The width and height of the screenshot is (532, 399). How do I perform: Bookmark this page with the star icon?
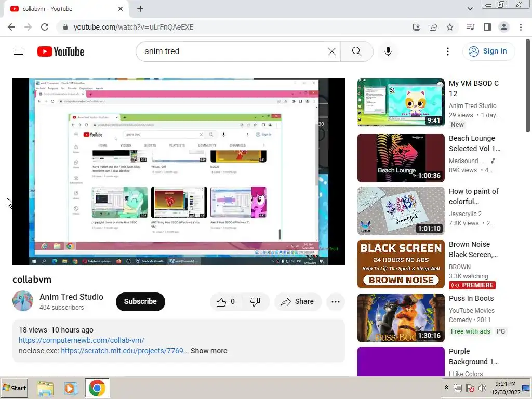pyautogui.click(x=450, y=27)
